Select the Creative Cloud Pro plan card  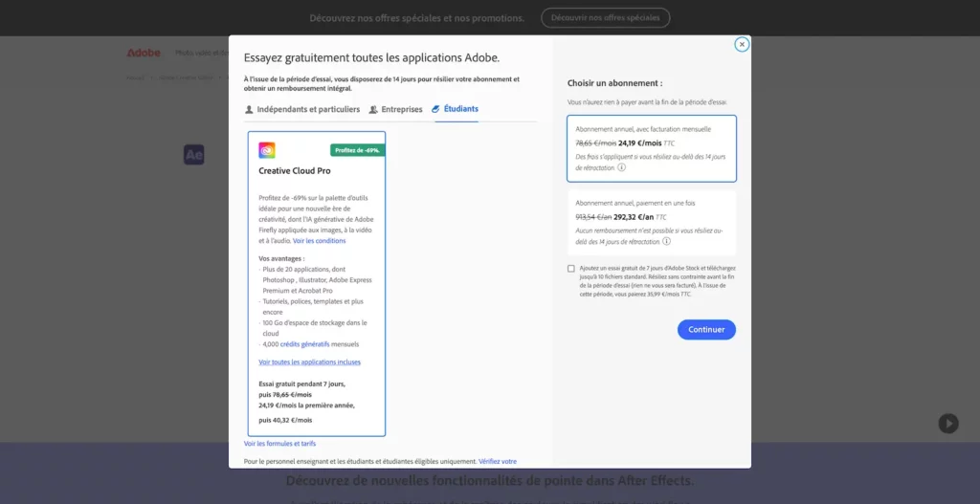(x=317, y=283)
